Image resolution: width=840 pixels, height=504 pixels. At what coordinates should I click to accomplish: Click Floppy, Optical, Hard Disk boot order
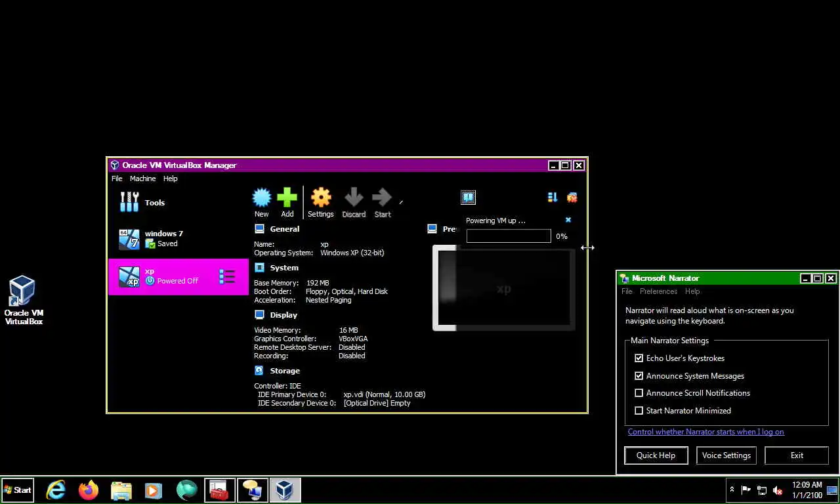[346, 291]
